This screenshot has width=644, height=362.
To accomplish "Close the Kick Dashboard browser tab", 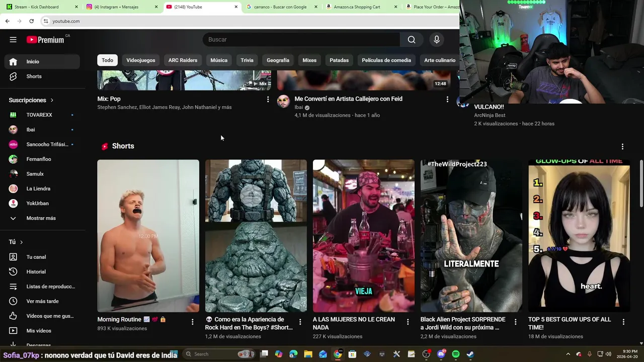I will [x=76, y=7].
